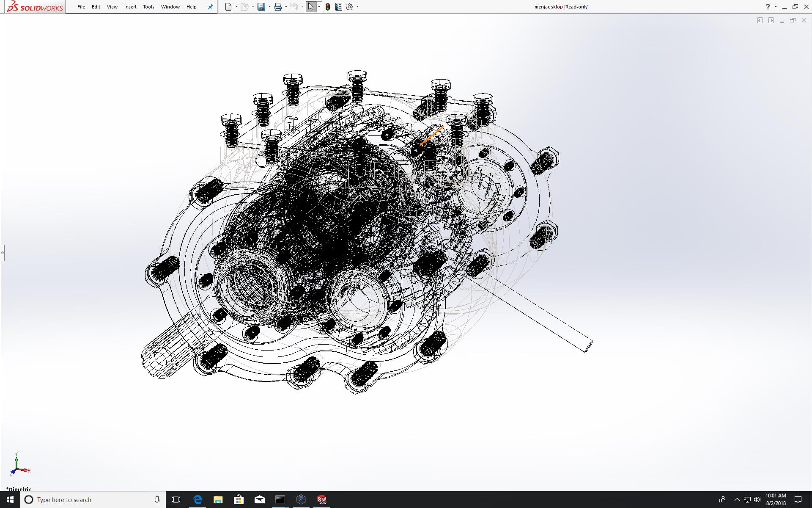Click the New document icon

[x=228, y=7]
